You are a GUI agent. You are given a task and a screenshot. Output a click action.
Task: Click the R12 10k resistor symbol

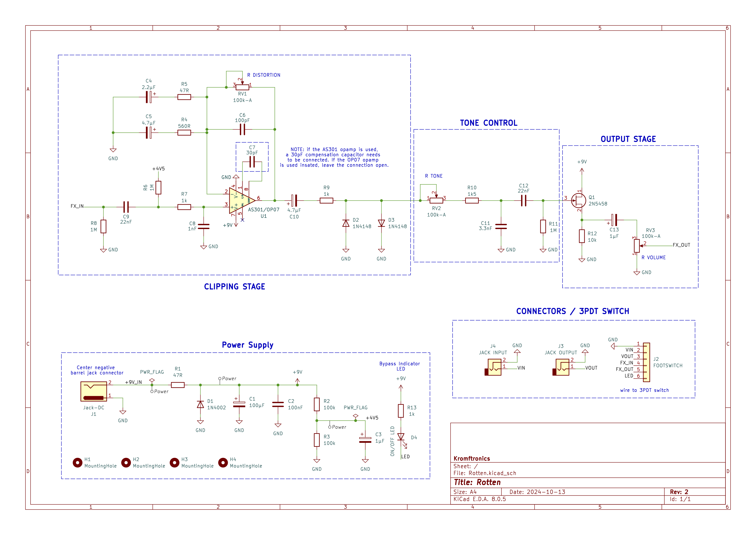click(x=582, y=236)
